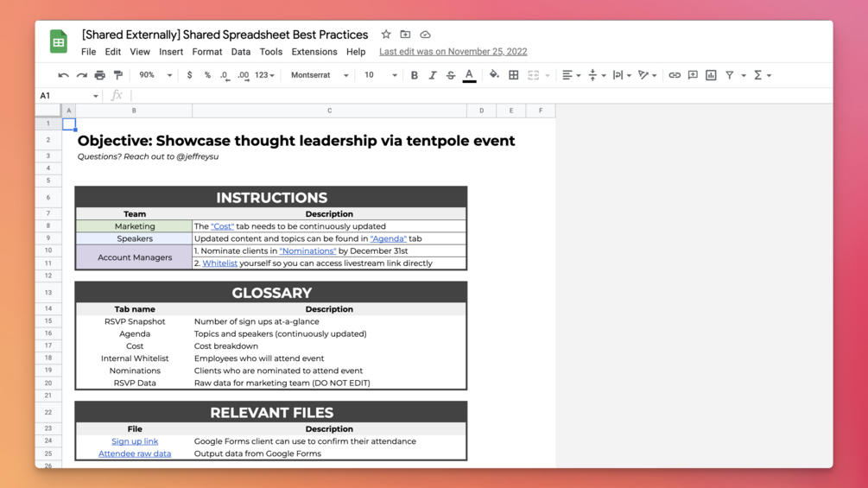Expand merge cells options arrow
The image size is (868, 488).
point(548,75)
